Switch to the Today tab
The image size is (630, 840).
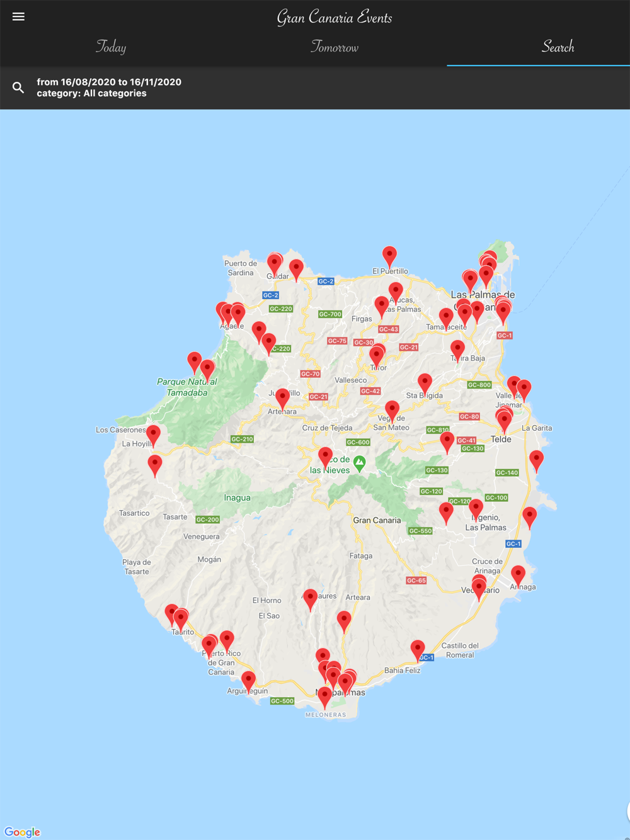[111, 47]
